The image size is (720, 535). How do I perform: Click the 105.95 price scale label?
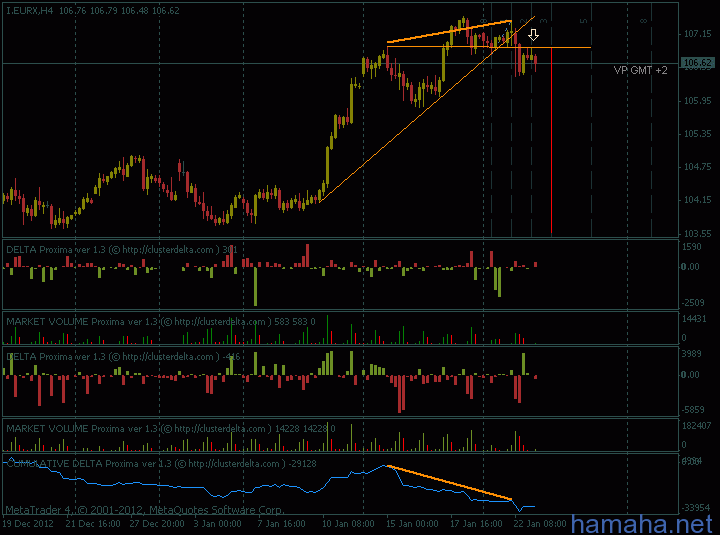(x=697, y=101)
